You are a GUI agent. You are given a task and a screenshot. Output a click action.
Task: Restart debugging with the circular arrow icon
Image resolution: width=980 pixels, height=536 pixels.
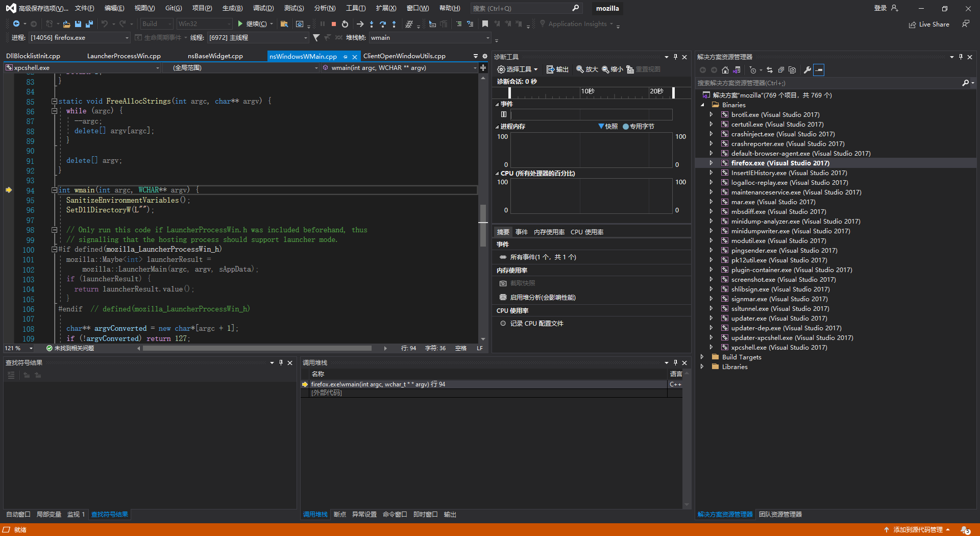click(345, 24)
